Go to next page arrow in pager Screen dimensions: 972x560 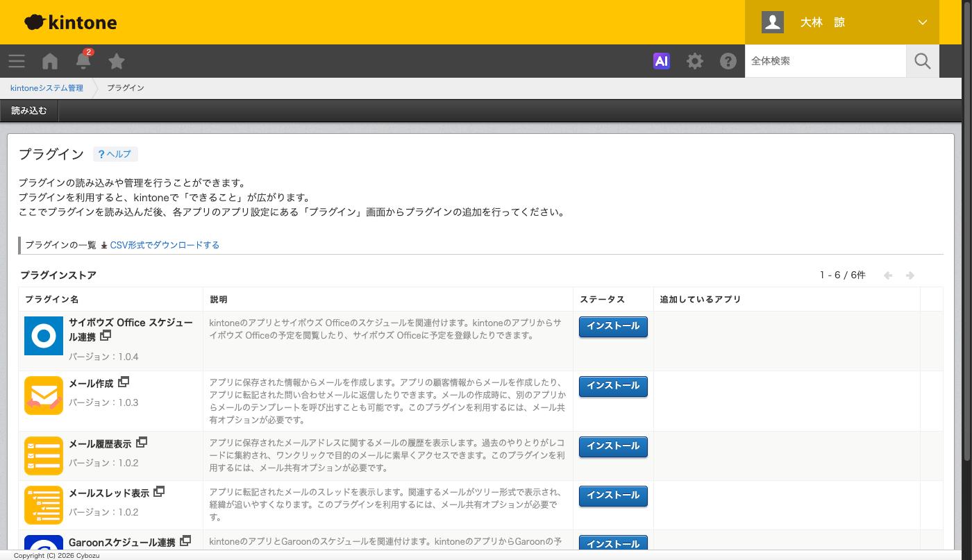tap(910, 275)
